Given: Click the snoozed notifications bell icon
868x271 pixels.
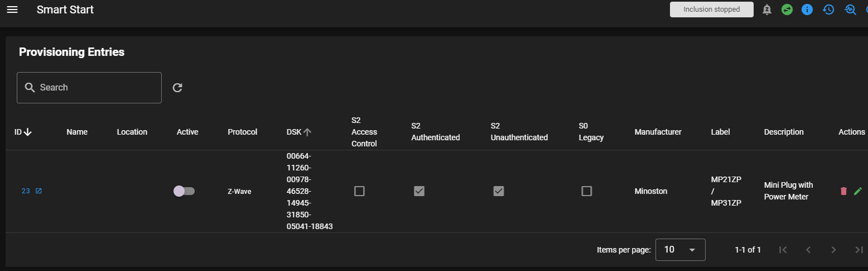Looking at the screenshot, I should point(767,9).
